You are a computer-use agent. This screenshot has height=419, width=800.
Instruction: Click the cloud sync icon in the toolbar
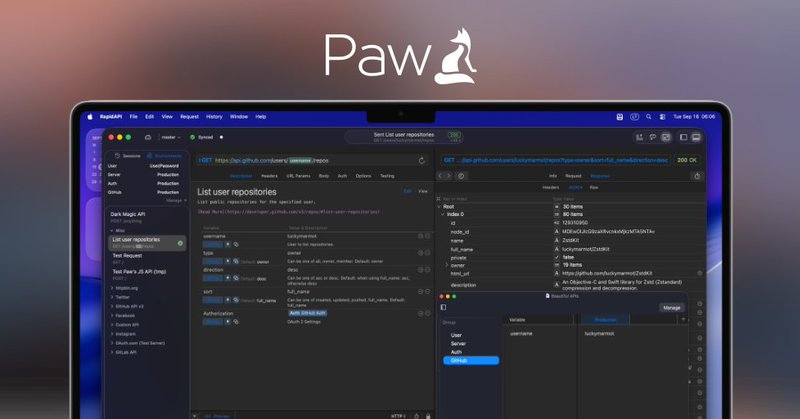(148, 137)
